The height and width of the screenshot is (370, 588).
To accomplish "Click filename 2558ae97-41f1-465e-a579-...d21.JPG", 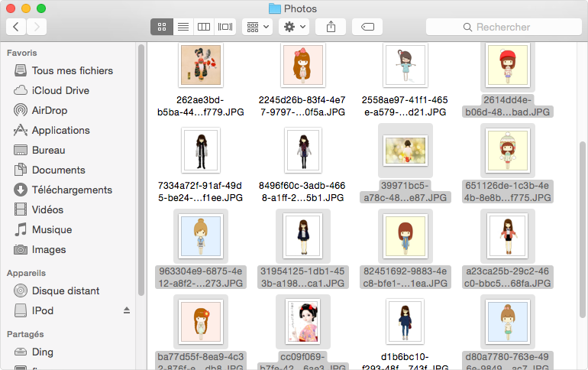I will tap(405, 105).
